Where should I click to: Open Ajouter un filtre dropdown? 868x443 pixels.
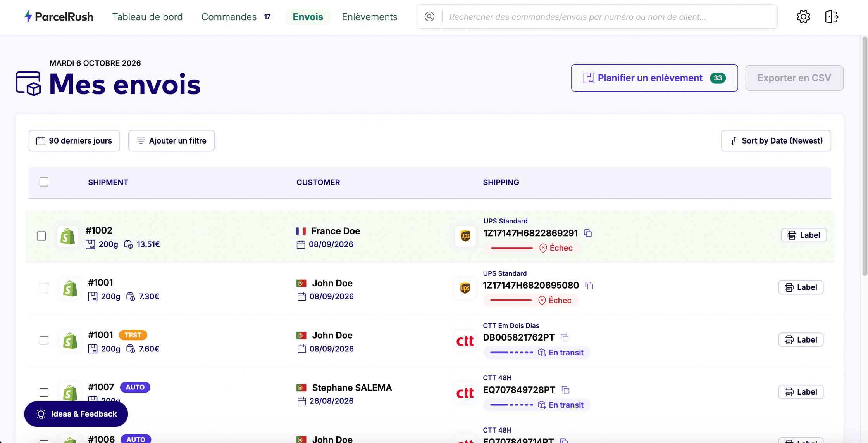point(171,140)
